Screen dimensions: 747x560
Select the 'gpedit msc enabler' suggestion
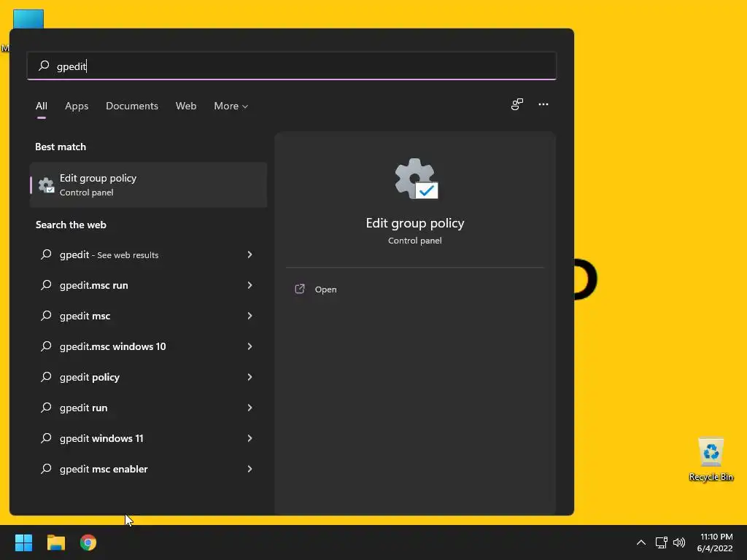(149, 469)
